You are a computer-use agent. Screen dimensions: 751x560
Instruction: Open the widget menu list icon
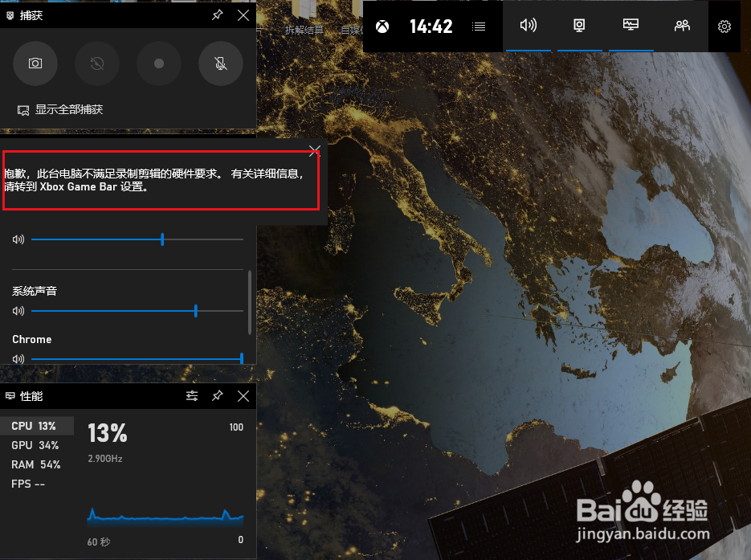pyautogui.click(x=479, y=27)
